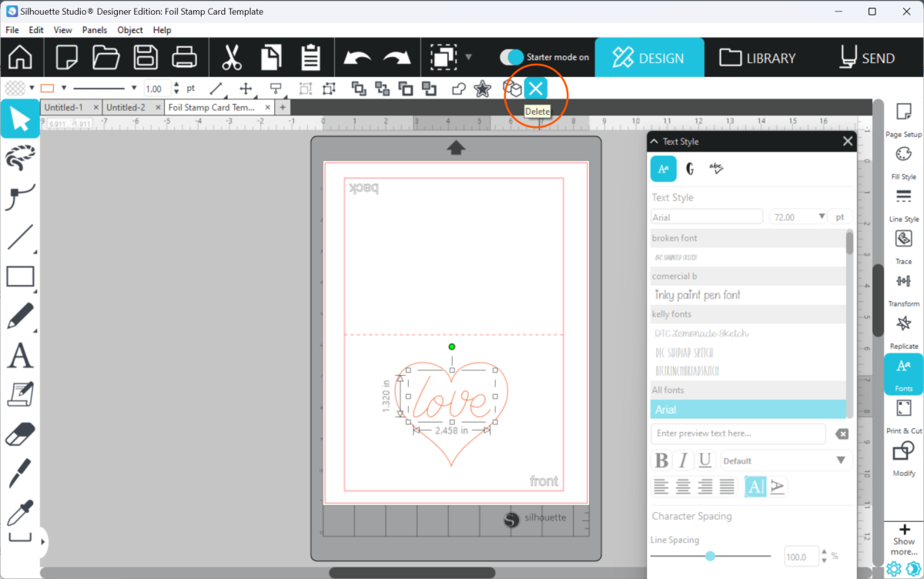Set justified text alignment
The image size is (924, 579).
tap(728, 487)
